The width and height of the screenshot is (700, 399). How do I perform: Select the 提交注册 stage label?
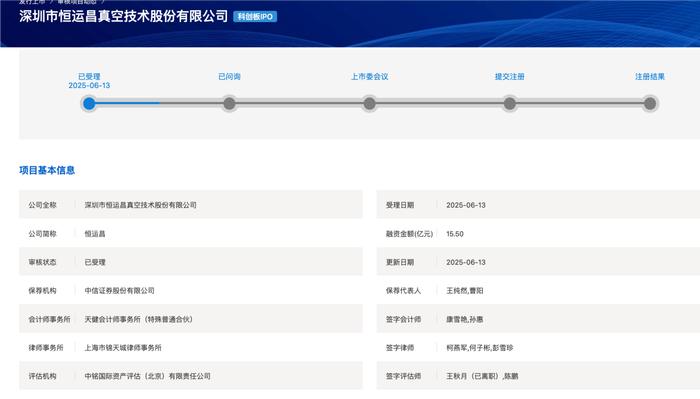pos(510,76)
